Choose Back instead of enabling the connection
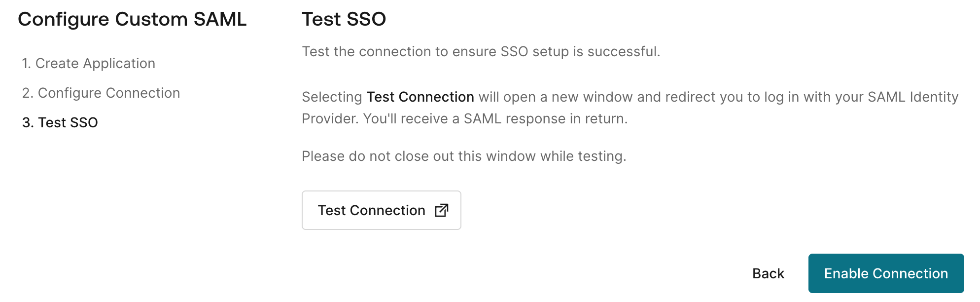The width and height of the screenshot is (980, 302). [x=768, y=273]
